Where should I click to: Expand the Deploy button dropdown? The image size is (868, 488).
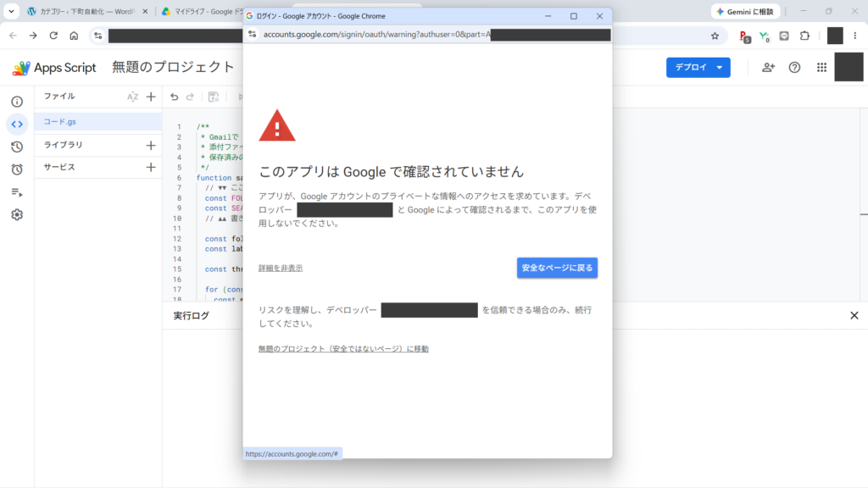pyautogui.click(x=720, y=68)
